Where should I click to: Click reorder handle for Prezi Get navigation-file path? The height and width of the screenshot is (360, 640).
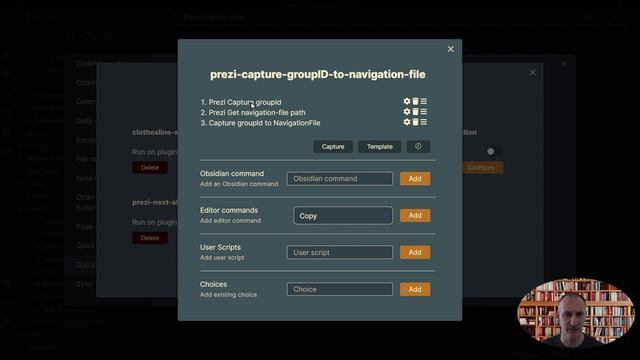(424, 111)
